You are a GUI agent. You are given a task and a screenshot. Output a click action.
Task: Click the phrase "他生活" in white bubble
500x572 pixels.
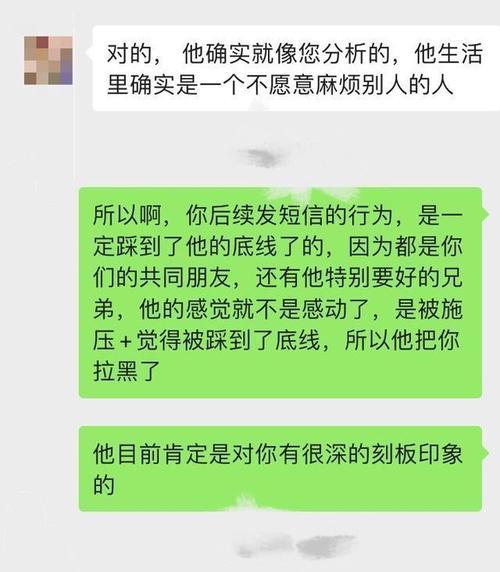tap(449, 54)
